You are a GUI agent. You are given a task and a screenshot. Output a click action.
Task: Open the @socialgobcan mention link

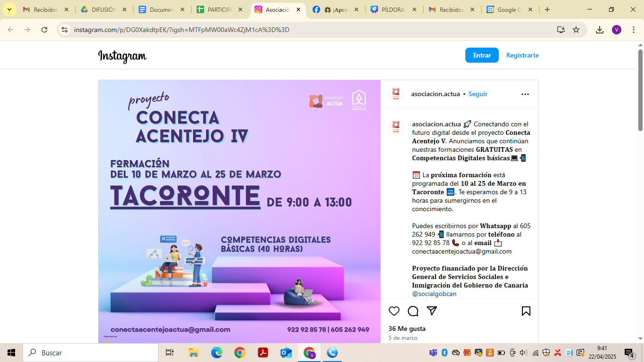[x=434, y=294]
